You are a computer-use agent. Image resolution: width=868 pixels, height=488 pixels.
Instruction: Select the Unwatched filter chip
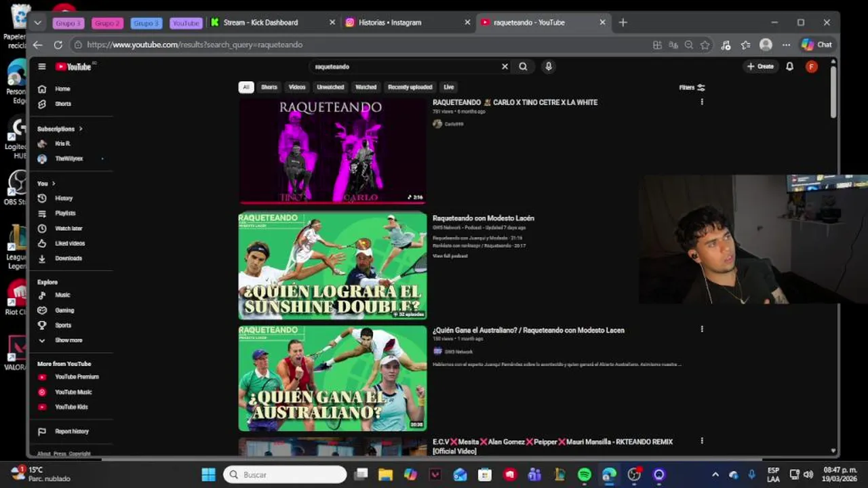click(330, 87)
